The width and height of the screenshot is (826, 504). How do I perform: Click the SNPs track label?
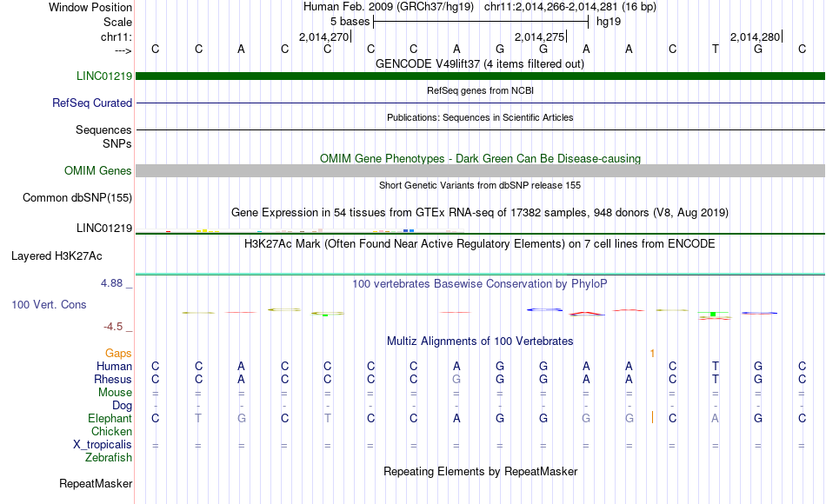click(117, 143)
